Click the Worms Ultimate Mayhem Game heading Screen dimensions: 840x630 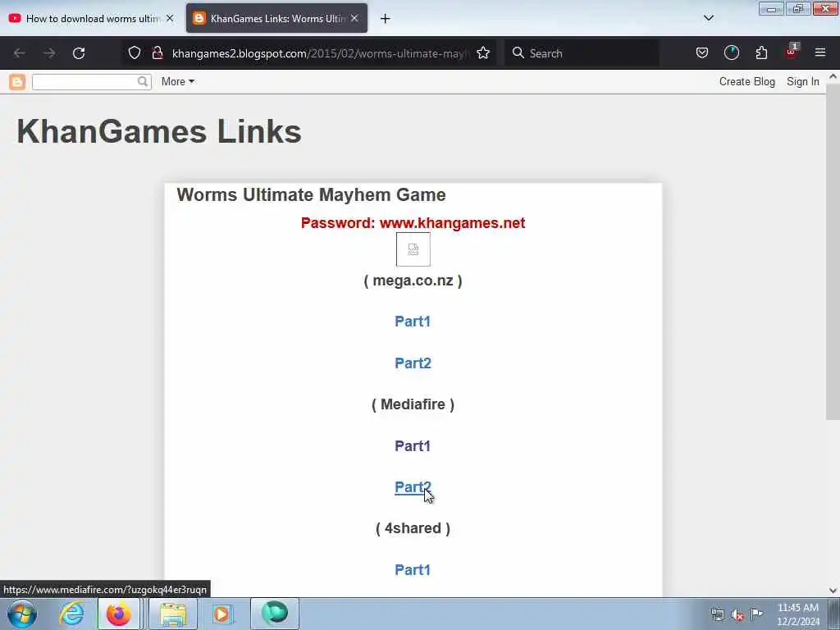pos(311,194)
